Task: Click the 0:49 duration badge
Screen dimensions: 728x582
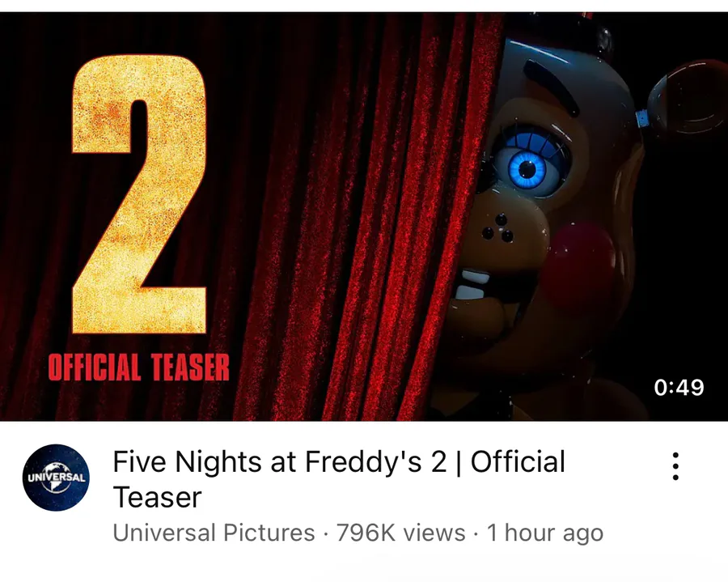Action: pos(679,387)
